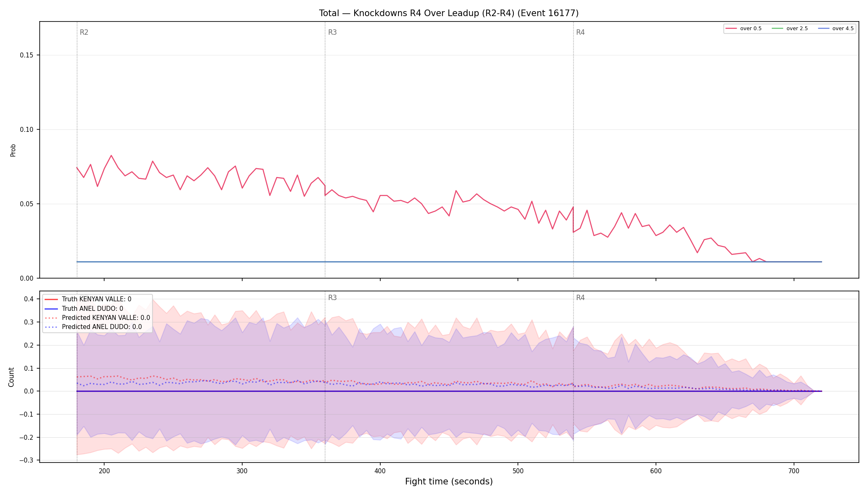The height and width of the screenshot is (496, 868).
Task: Click the 500 tick on the time axis
Action: coord(518,471)
